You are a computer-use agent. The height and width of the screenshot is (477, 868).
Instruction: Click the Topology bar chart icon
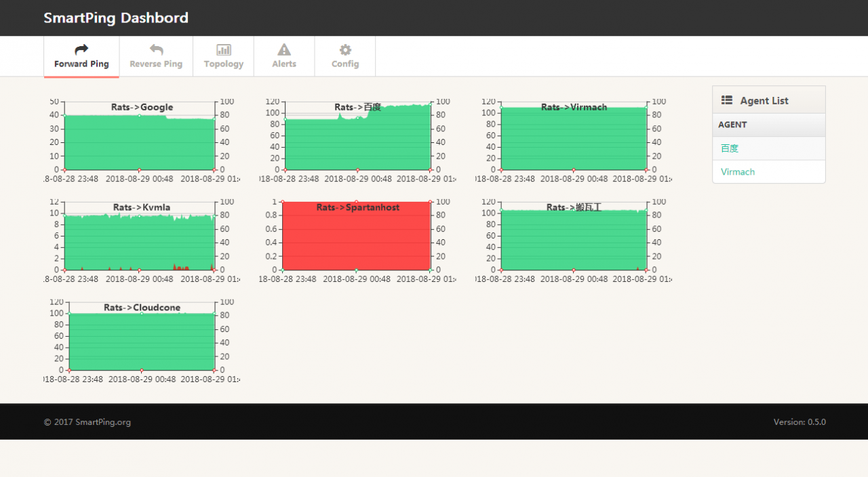coord(224,49)
